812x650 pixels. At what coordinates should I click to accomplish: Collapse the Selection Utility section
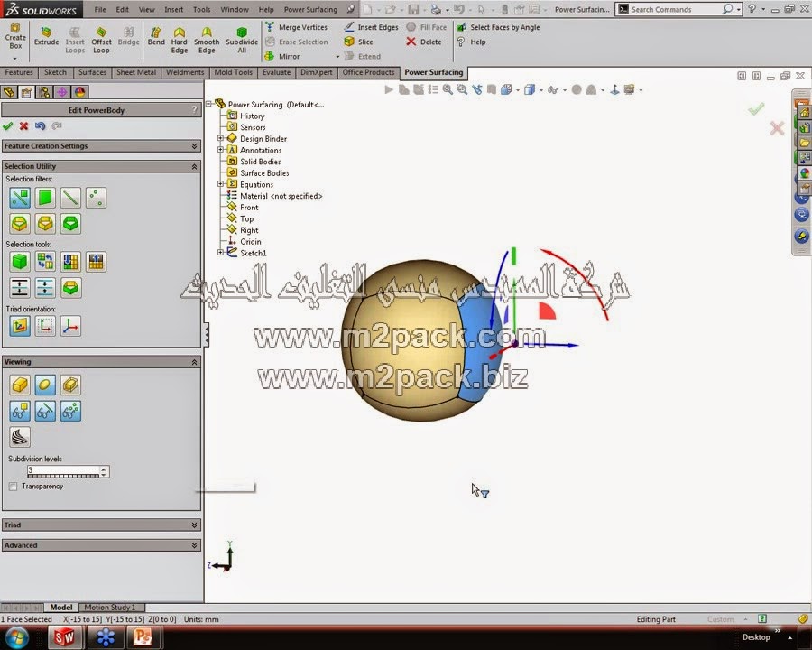point(194,166)
